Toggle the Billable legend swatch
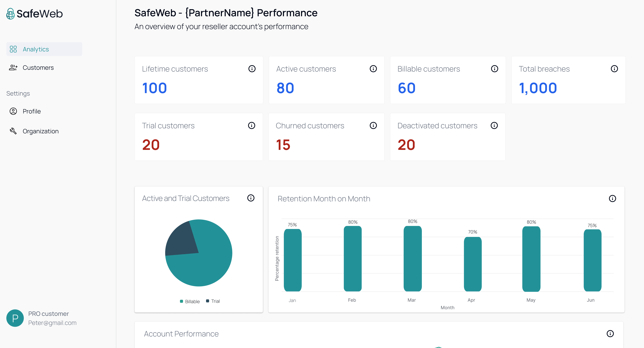The width and height of the screenshot is (644, 348). pos(181,301)
